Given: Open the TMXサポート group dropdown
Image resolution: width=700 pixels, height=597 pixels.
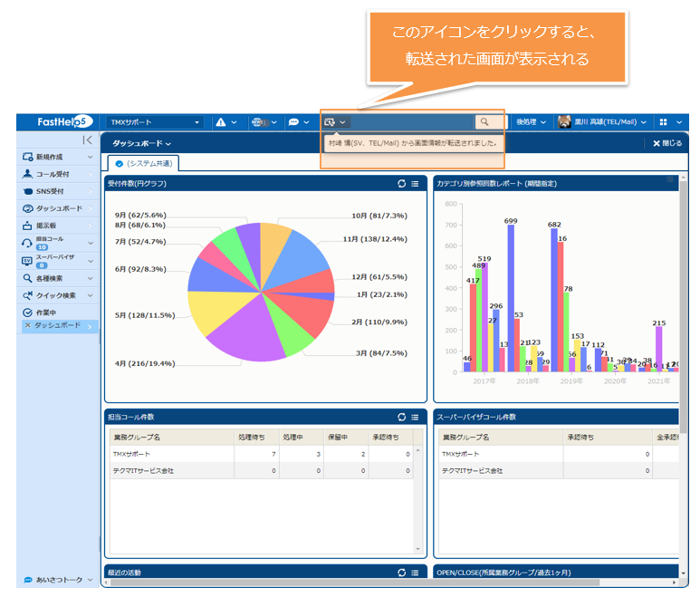Looking at the screenshot, I should click(x=156, y=121).
